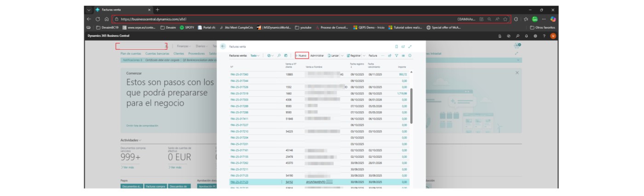
Task: Click the share icon in the list toolbar
Action: click(390, 55)
